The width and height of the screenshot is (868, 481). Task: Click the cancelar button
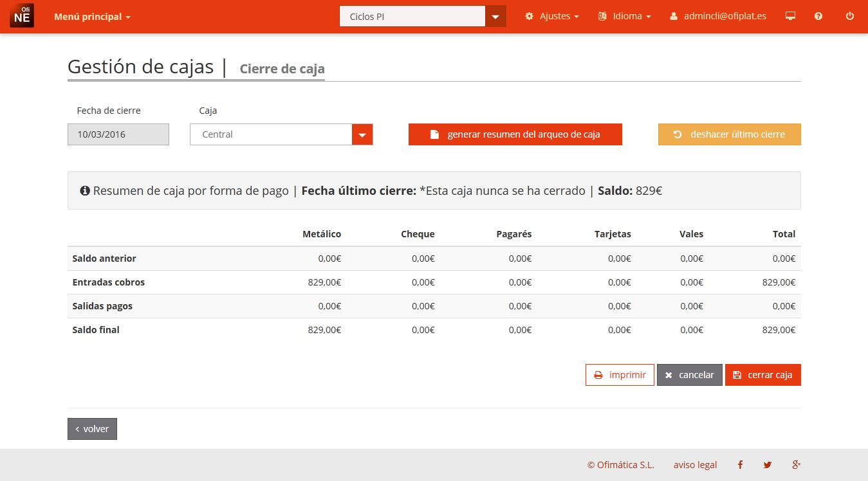coord(690,375)
